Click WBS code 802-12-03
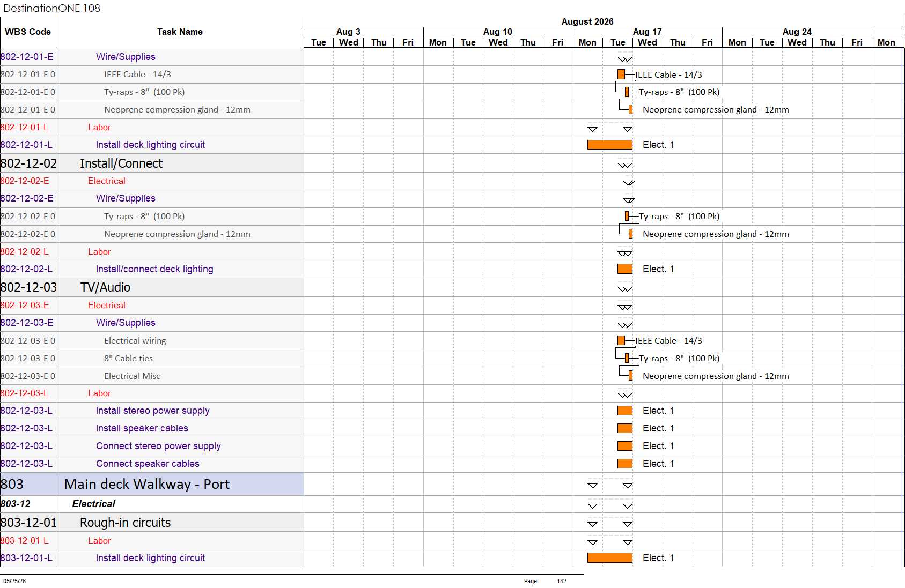The height and width of the screenshot is (588, 905). pyautogui.click(x=28, y=287)
